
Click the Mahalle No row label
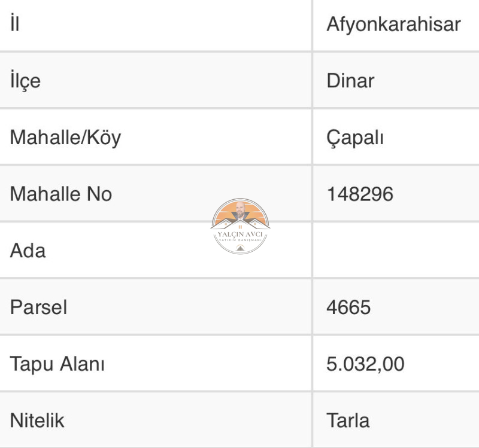61,194
